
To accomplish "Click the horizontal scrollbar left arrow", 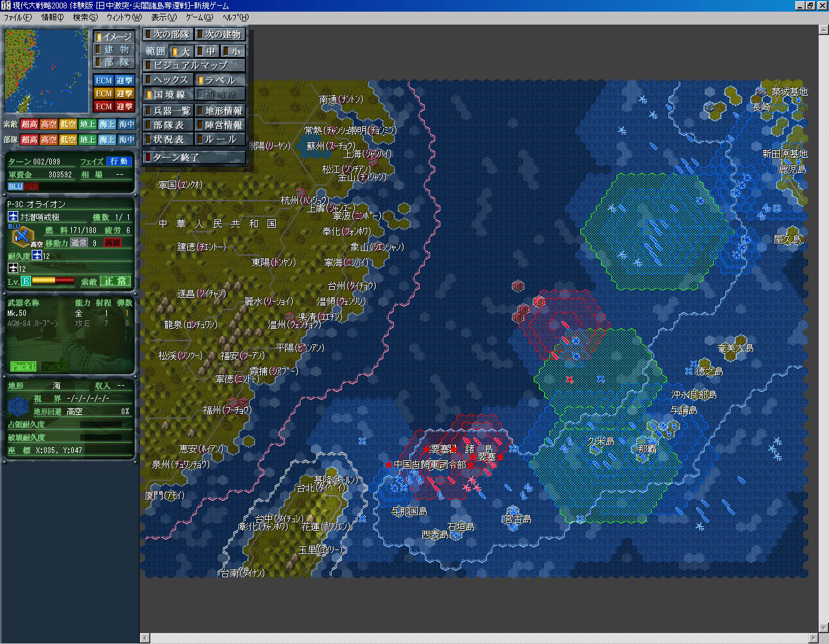I will pos(145,638).
